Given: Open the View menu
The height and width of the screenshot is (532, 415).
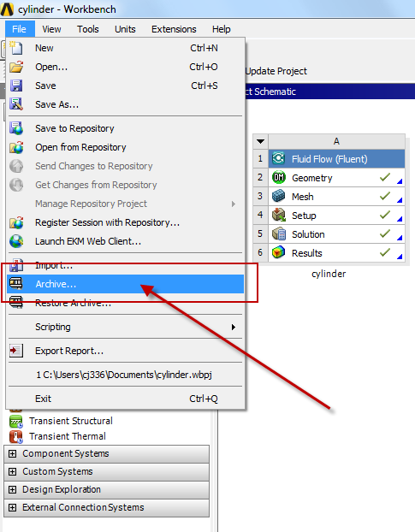Looking at the screenshot, I should point(51,29).
